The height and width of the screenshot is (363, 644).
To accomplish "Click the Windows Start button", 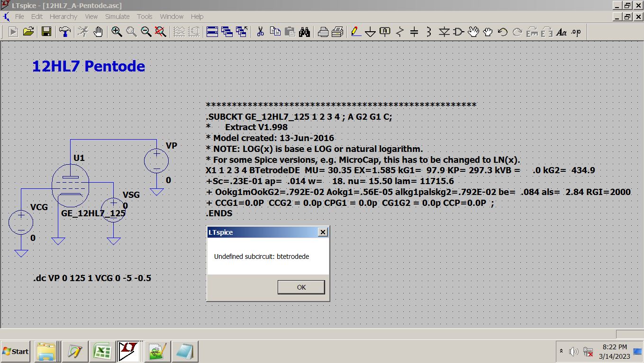I will [15, 351].
